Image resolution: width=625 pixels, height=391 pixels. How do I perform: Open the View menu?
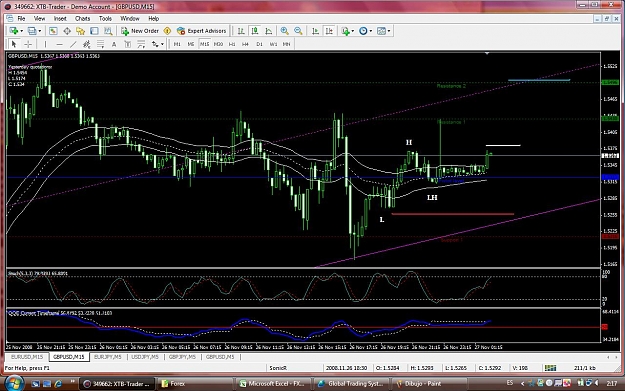(39, 18)
